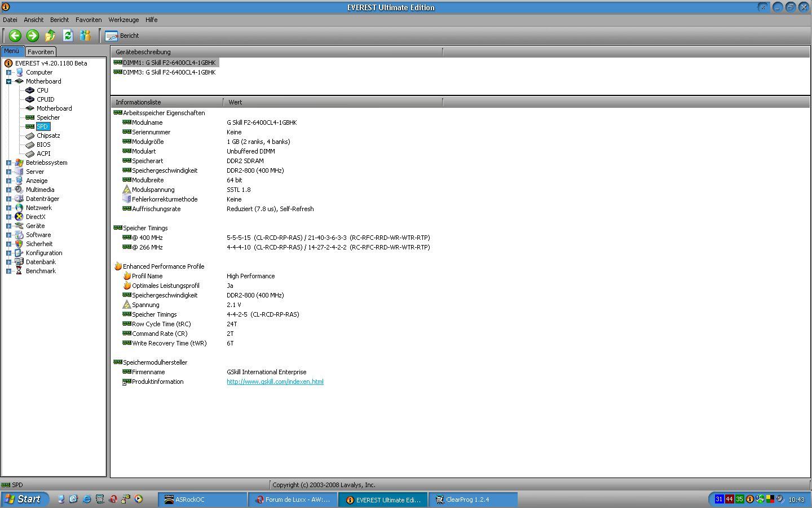
Task: Select the Motherboard sub-item under Motherboard
Action: [x=54, y=108]
